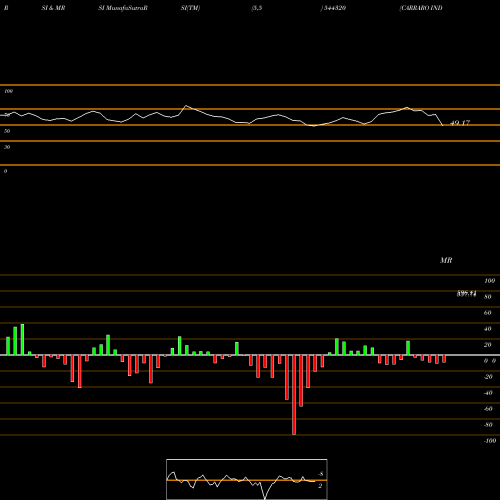
Task: Click the MR axis label 40
Action: click(487, 329)
